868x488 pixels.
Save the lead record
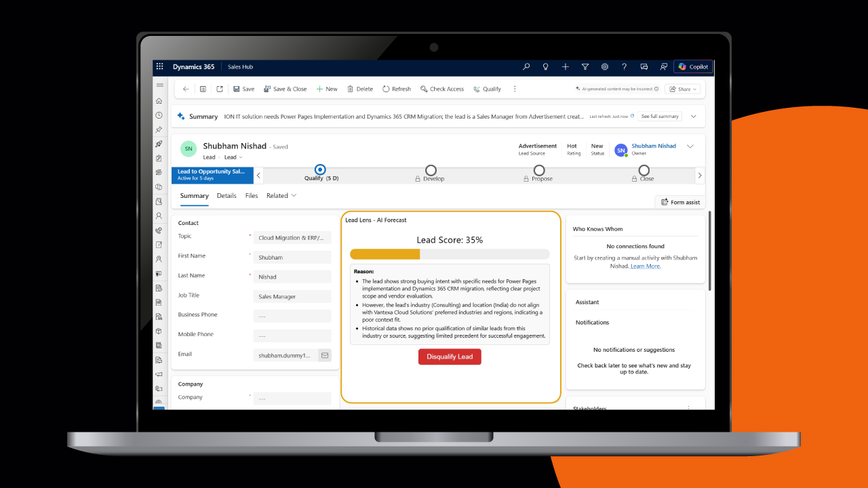tap(244, 89)
